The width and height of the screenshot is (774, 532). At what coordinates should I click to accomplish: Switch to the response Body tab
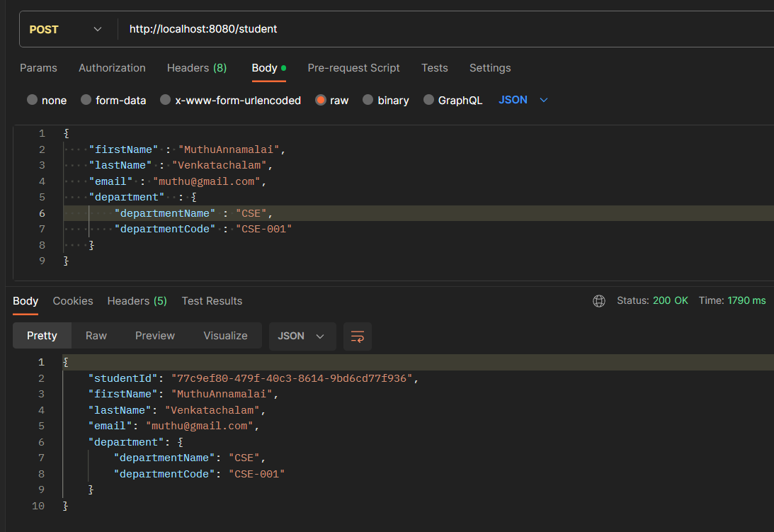point(25,301)
